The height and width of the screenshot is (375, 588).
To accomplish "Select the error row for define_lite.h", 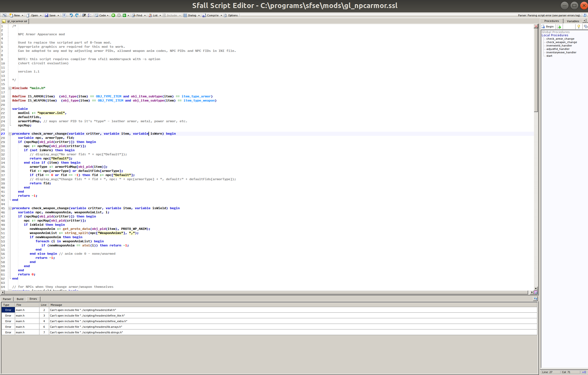I will pos(269,316).
